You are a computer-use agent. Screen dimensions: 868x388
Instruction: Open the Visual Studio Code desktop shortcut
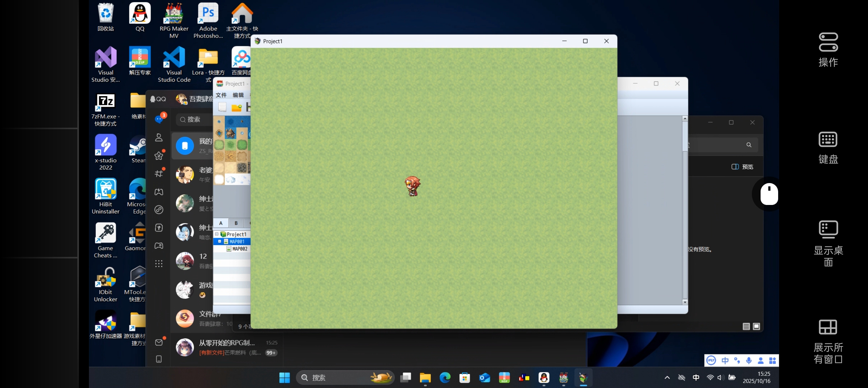pos(174,64)
